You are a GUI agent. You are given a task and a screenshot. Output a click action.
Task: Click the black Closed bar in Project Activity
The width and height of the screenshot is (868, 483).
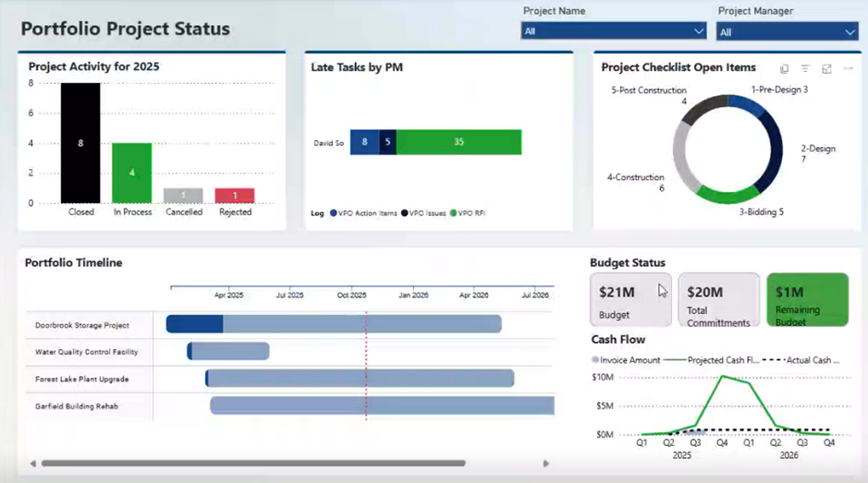(x=80, y=143)
